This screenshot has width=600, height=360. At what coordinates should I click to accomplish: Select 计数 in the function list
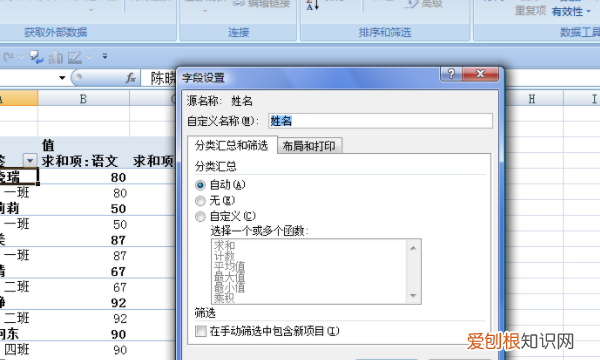click(224, 256)
